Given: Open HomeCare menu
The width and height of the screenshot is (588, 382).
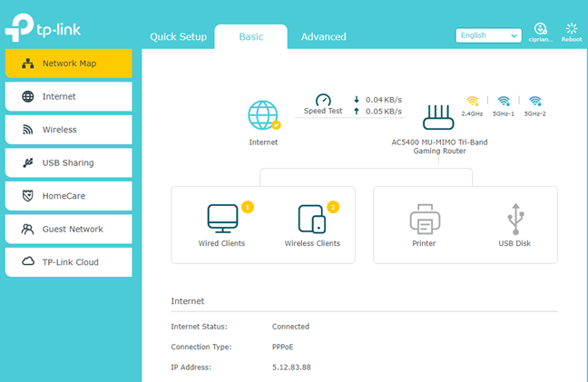Looking at the screenshot, I should 69,196.
